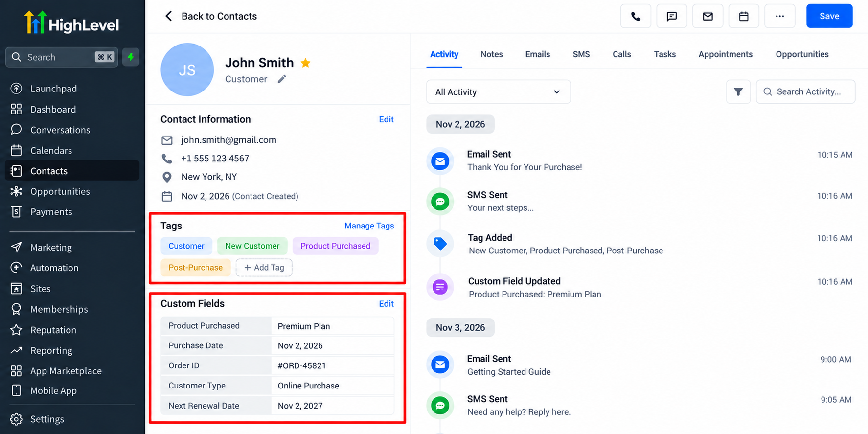
Task: Click the Getting Started Guide email entry
Action: (x=509, y=365)
